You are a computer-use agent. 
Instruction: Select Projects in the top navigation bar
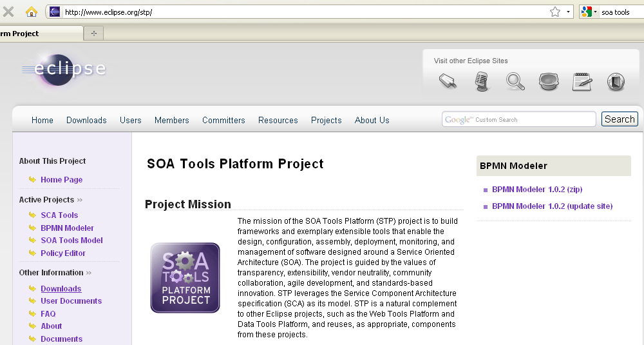coord(326,120)
